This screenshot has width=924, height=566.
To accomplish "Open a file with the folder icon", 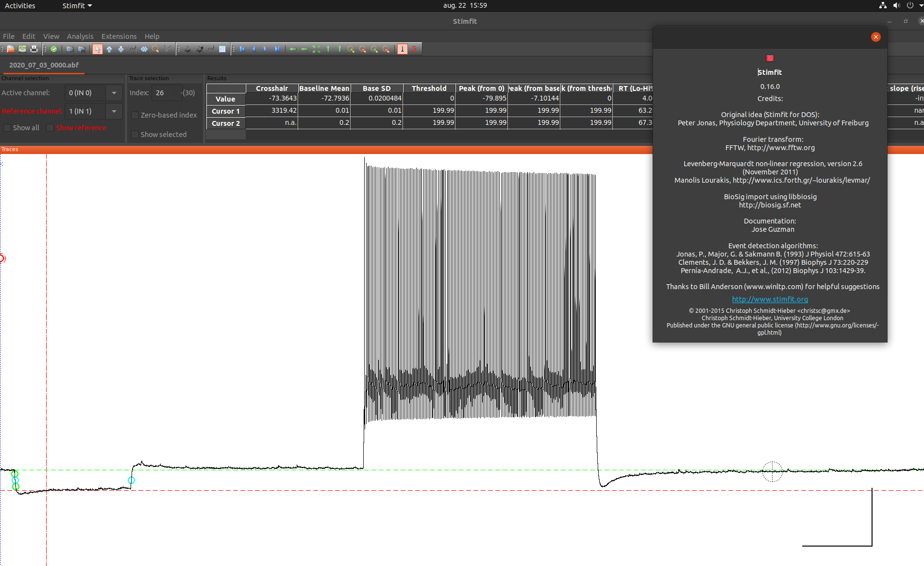I will pos(10,49).
